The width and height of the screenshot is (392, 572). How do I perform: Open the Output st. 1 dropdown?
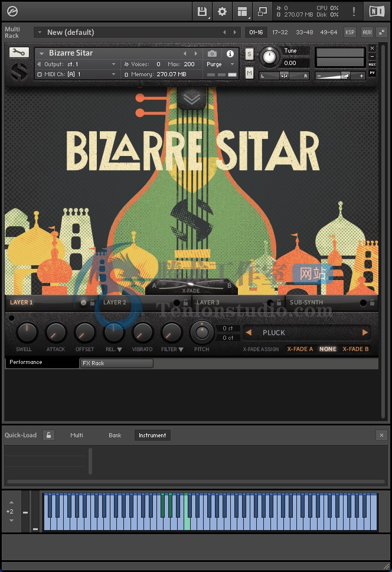coord(114,64)
